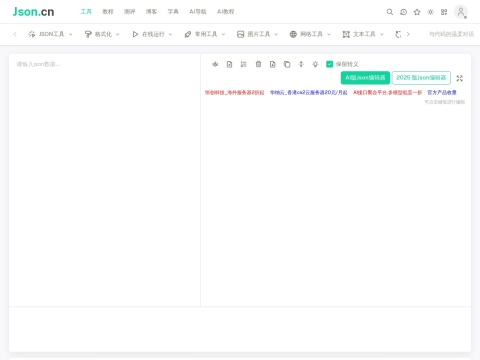This screenshot has width=480, height=360.
Task: Expand the 格式化 dropdown
Action: click(102, 34)
